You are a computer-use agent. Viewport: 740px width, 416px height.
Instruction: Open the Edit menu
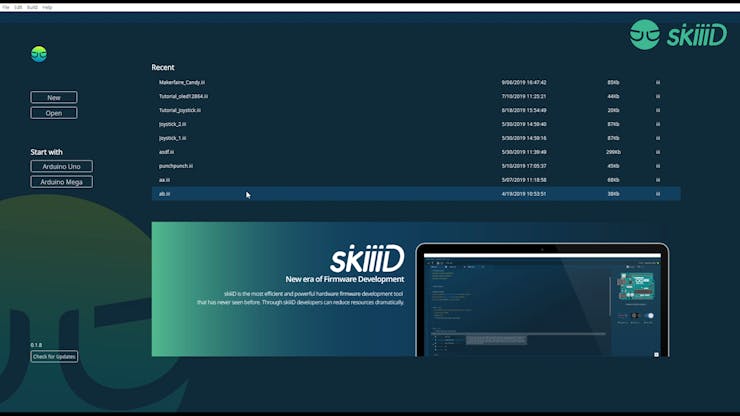[18, 8]
